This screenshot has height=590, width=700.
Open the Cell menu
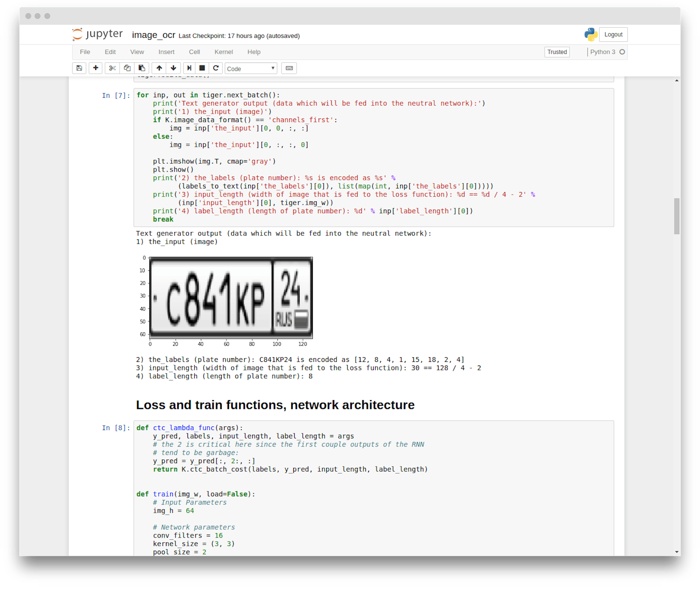click(x=194, y=52)
